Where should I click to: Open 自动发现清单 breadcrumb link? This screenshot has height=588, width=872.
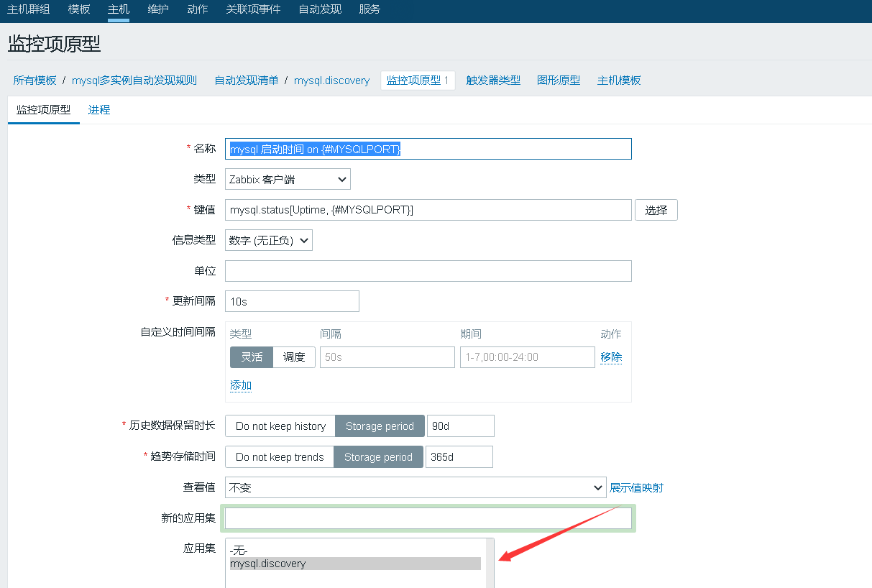click(x=247, y=81)
